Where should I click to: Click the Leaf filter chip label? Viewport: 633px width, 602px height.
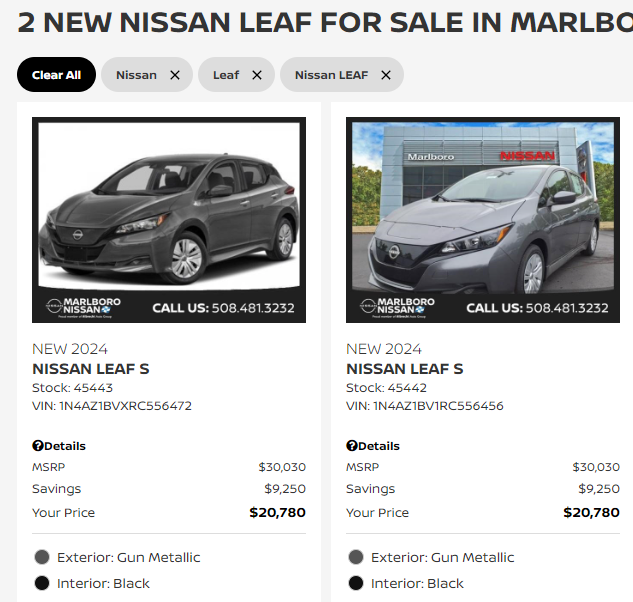click(x=226, y=75)
